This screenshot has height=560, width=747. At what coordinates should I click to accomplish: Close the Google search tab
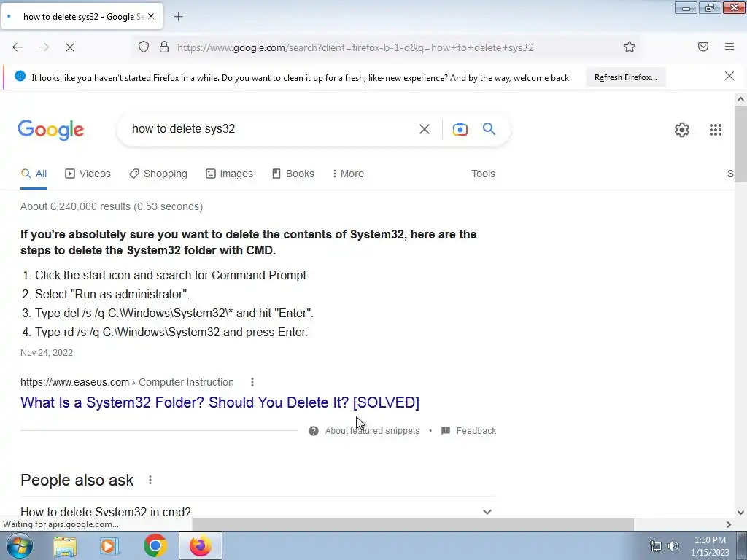151,16
